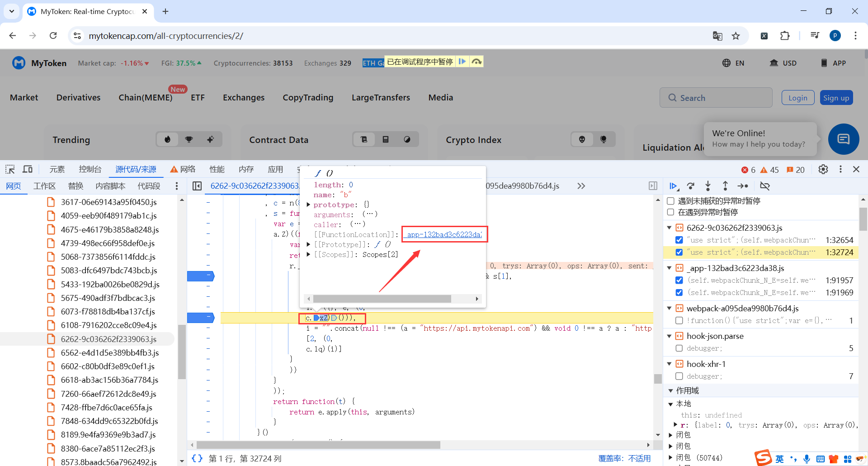Viewport: 868px width, 466px height.
Task: Pretty-print the source code braces icon
Action: pos(197,458)
